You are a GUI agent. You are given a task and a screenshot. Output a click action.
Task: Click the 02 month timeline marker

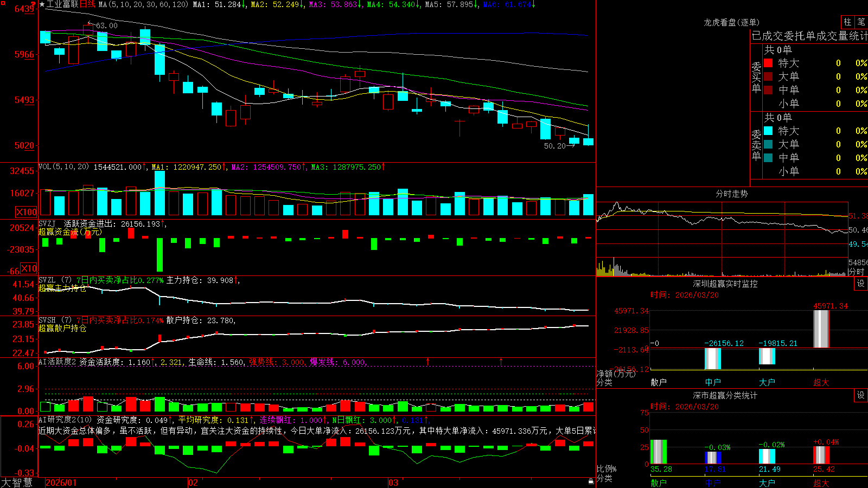tap(193, 483)
